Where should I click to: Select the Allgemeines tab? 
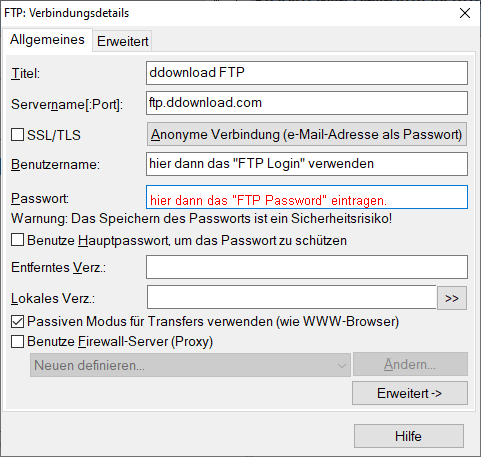tap(47, 40)
